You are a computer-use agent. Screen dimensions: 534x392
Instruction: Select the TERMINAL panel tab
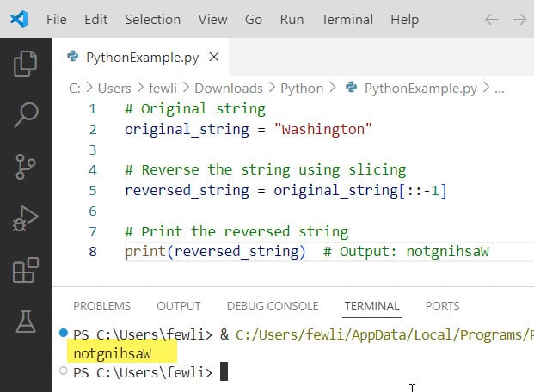point(371,306)
